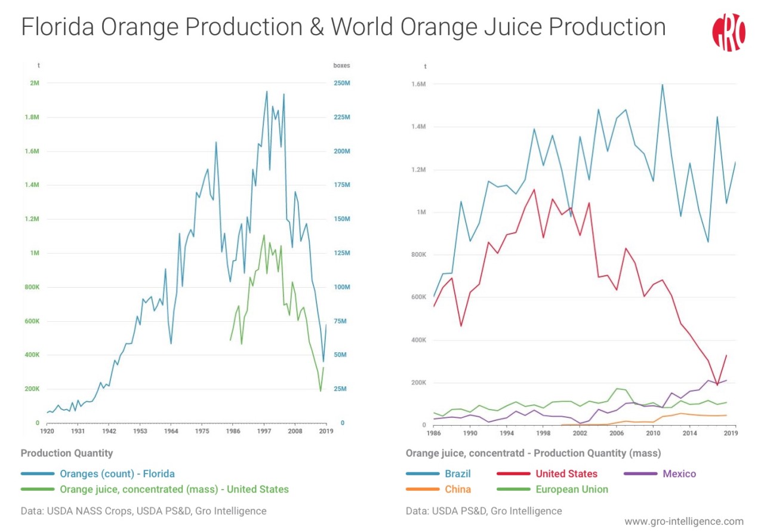
Task: Open the www.gro-intelligence.com link
Action: (x=684, y=521)
